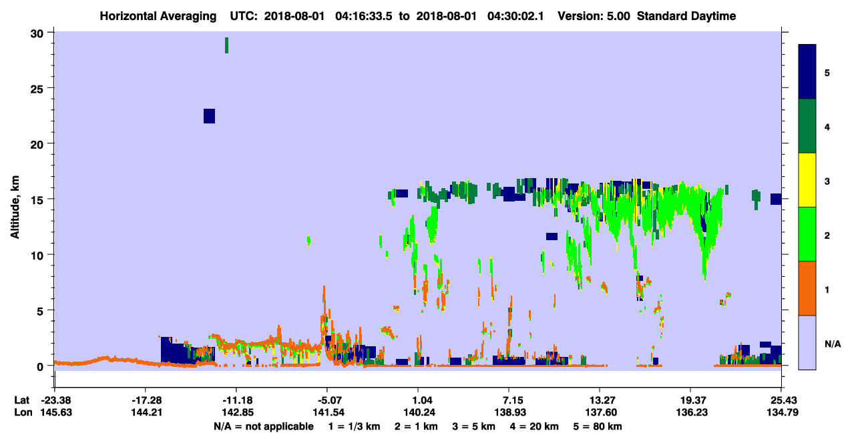This screenshot has height=445, width=868.
Task: Click the orange colorbar segment labeled 1
Action: point(807,288)
